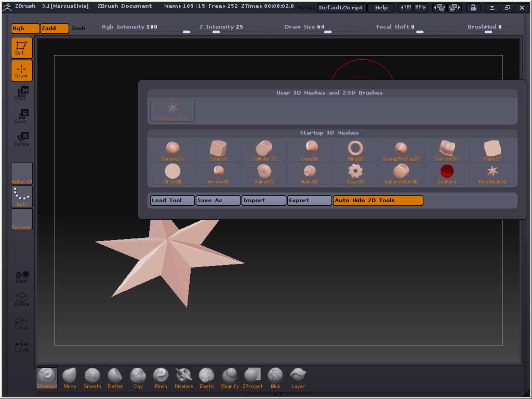Select the Blob brush
The height and width of the screenshot is (399, 532).
click(x=275, y=378)
